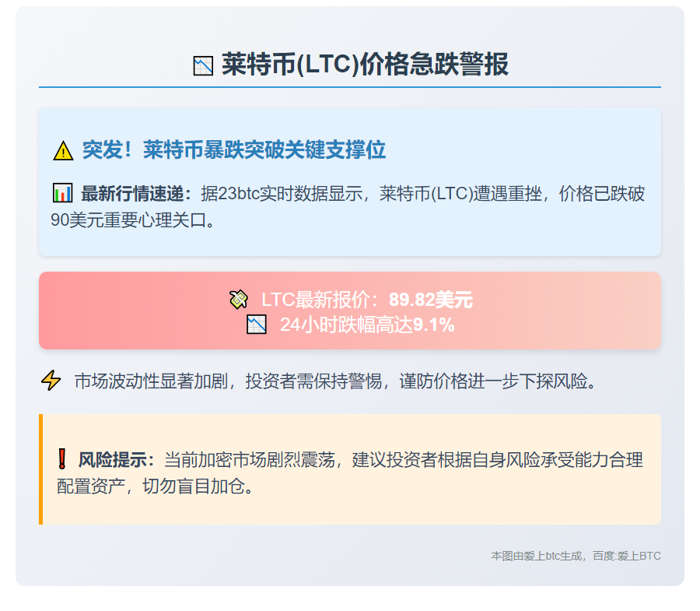Click the text 据23btc实时数据显示
Screen dimensions: 700x611
point(282,194)
